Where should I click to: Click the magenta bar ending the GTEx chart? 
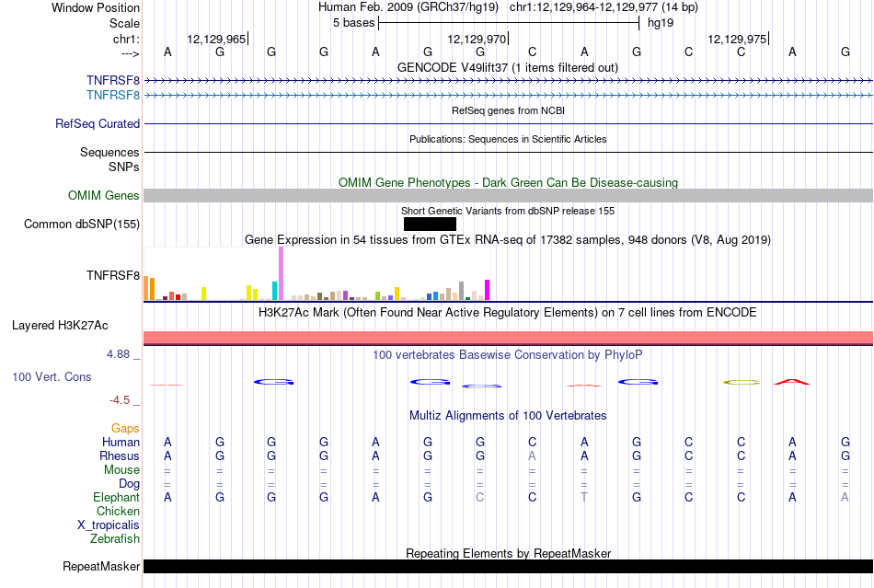488,290
